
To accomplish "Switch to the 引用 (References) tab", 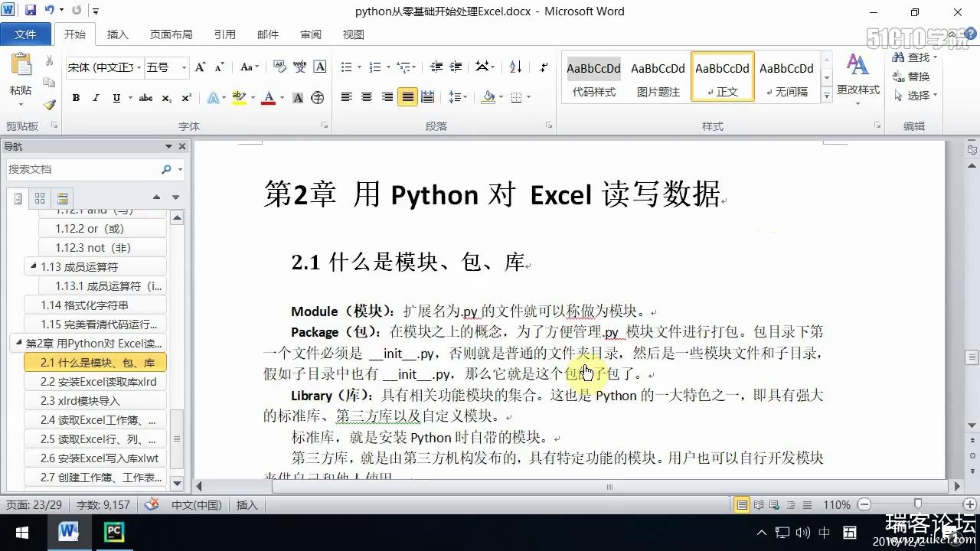I will pos(225,34).
